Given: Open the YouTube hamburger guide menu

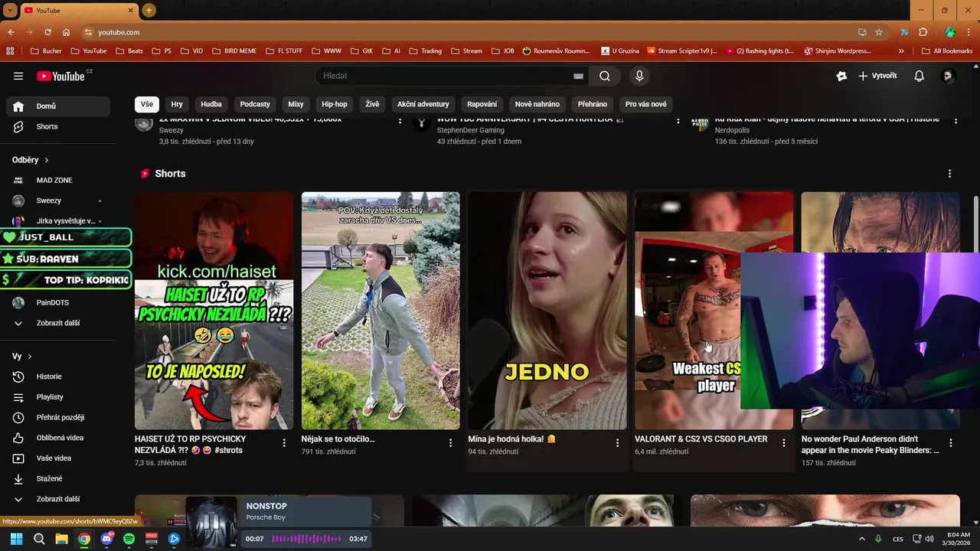Looking at the screenshot, I should coord(18,76).
